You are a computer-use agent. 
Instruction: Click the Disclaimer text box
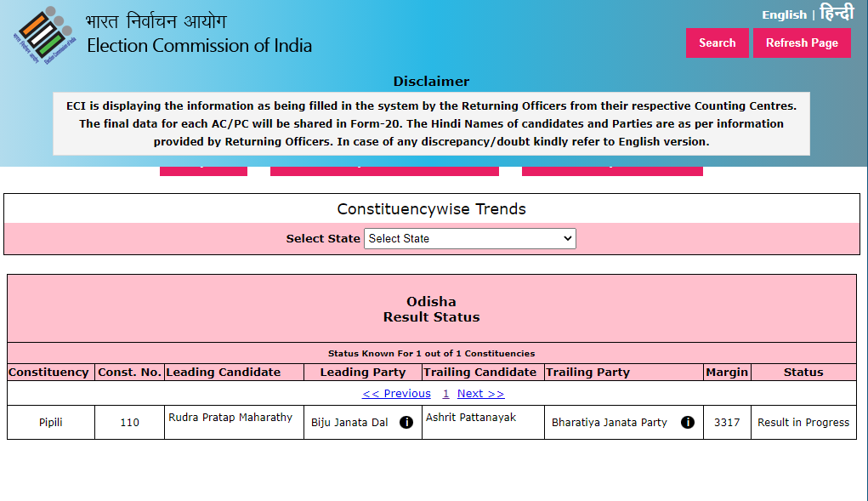tap(431, 124)
